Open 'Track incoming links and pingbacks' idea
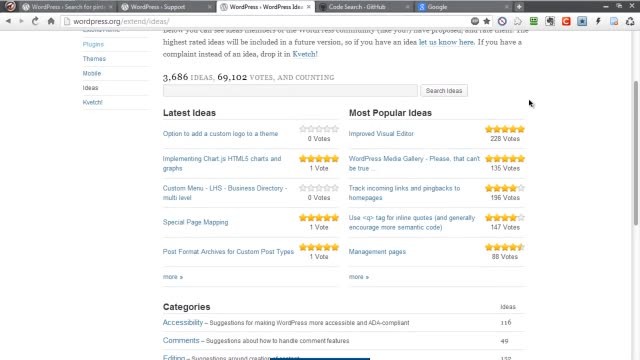640x360 pixels. [x=404, y=193]
